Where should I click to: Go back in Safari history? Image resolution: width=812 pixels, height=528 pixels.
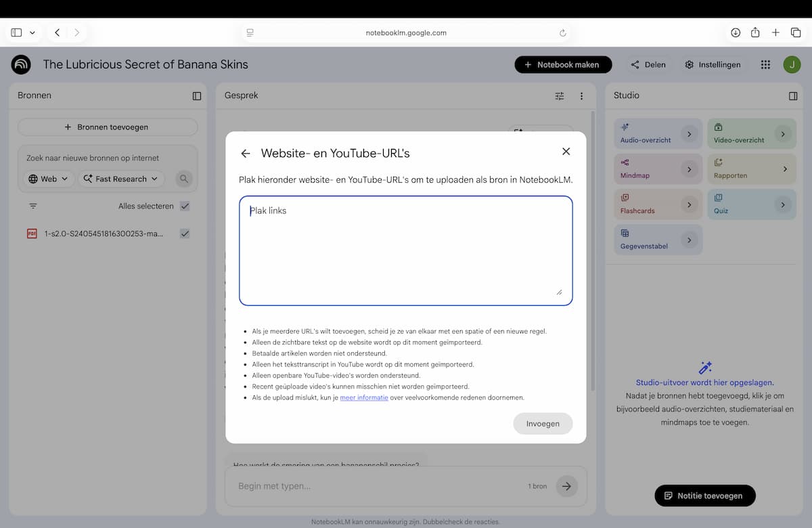58,32
